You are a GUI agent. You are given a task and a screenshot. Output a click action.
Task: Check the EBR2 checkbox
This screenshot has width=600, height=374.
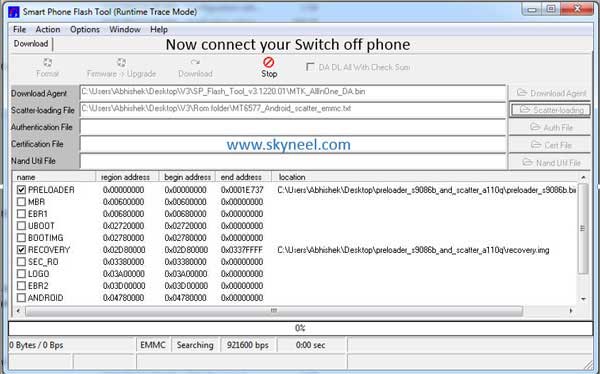[21, 286]
